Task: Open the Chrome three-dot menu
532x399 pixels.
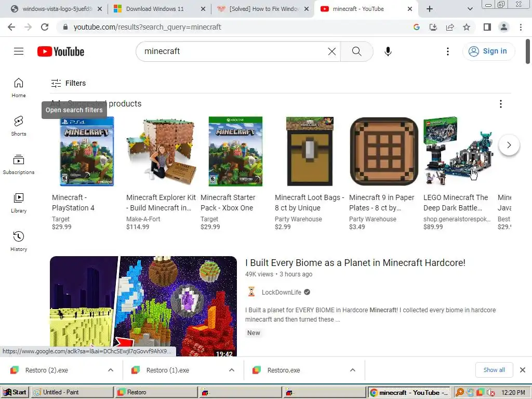Action: pos(521,27)
